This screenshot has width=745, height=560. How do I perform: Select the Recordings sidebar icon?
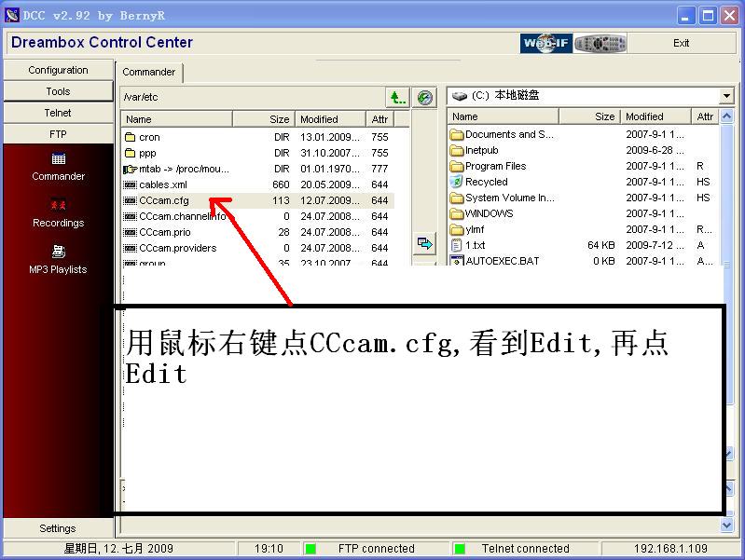pyautogui.click(x=59, y=212)
